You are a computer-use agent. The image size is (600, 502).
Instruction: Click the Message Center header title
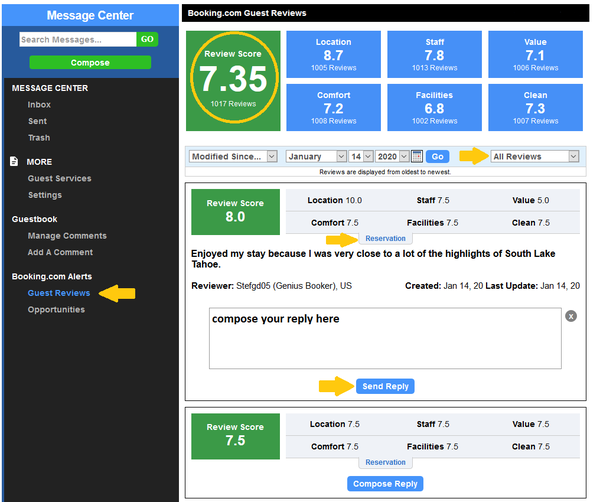[x=90, y=15]
